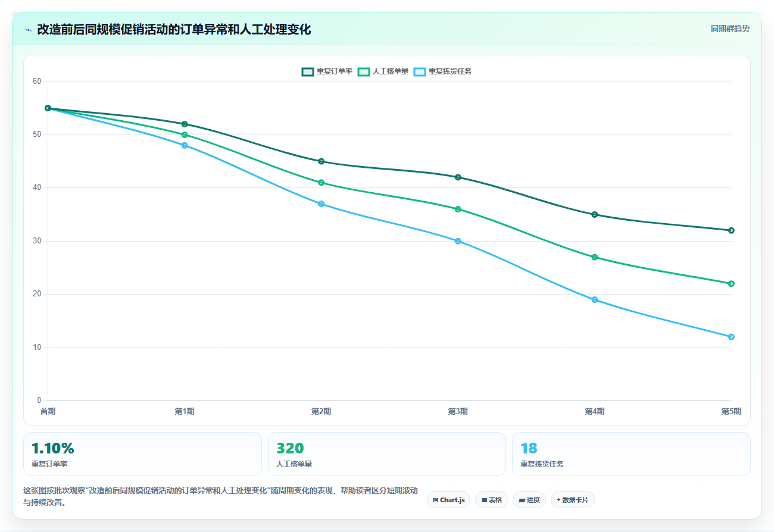Viewport: 774px width, 532px height.
Task: Click the 首期 x-axis label
Action: coord(48,411)
